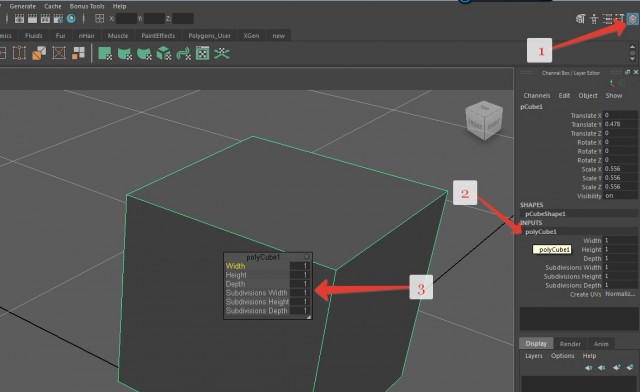Click the blue sphere Hypershade icon
Image resolution: width=640 pixels, height=392 pixels.
[71, 18]
